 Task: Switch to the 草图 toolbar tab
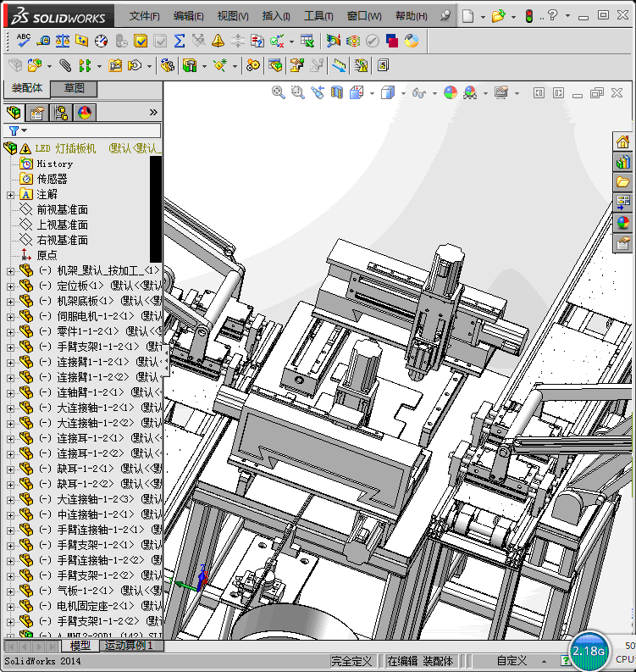point(74,88)
